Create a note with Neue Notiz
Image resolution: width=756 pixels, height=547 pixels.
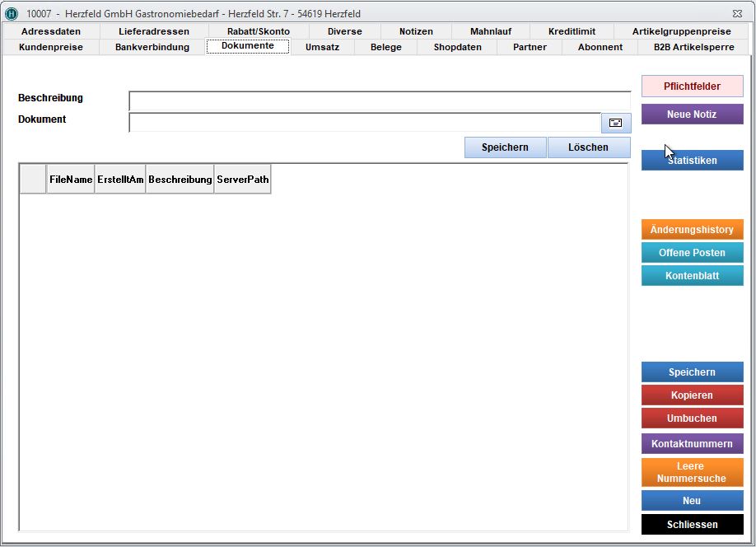point(692,115)
